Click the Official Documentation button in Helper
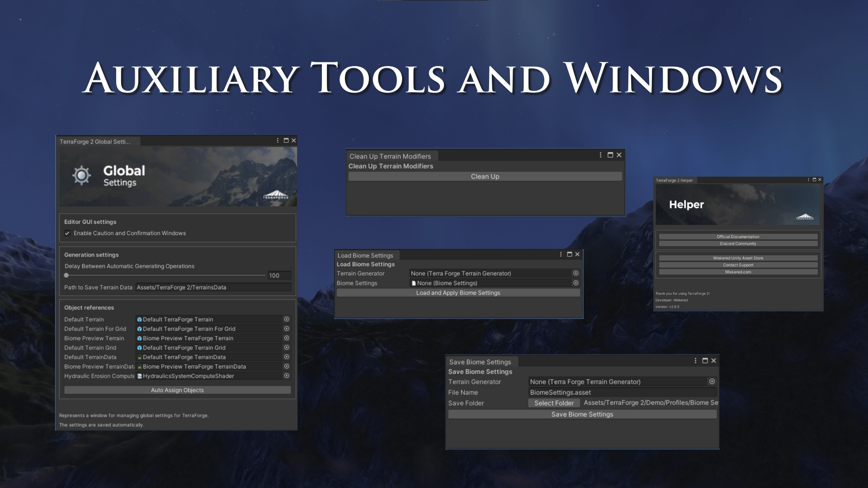868x488 pixels. tap(738, 237)
